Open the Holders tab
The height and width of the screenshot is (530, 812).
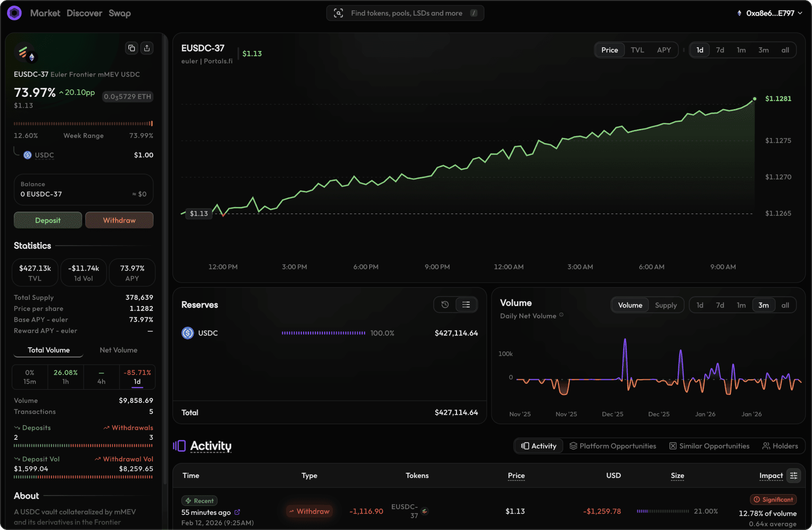[x=780, y=446]
